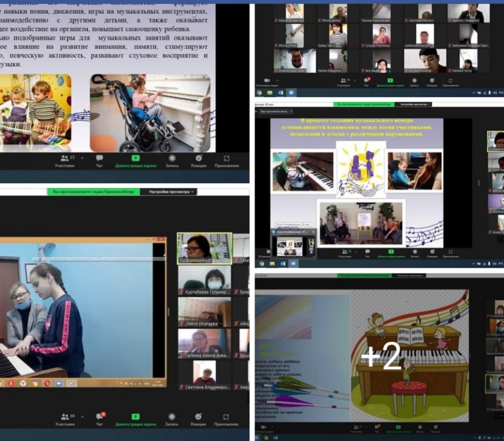This screenshot has width=504, height=441.
Task: Open Participants in the gallery-view Zoom window
Action: (x=344, y=82)
